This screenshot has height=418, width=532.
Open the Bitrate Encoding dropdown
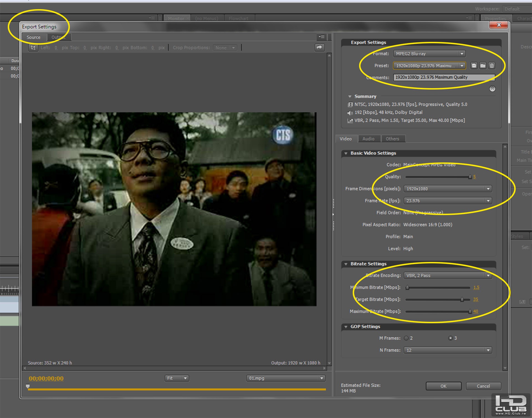click(447, 275)
